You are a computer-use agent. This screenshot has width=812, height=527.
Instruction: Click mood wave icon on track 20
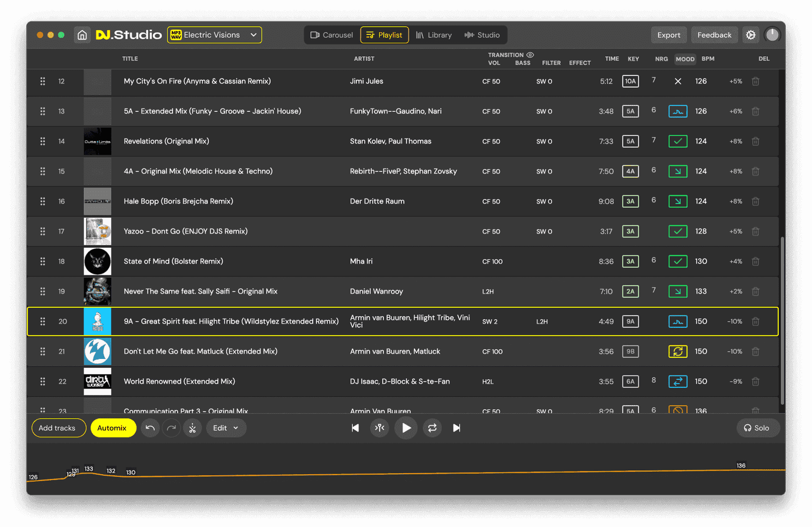coord(678,321)
